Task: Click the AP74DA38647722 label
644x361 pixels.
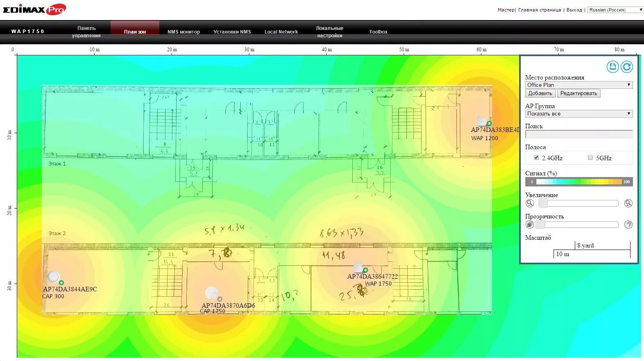Action: coord(373,277)
